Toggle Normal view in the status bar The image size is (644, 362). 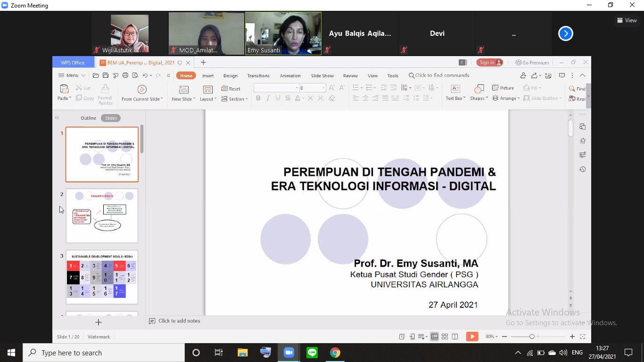coord(434,337)
